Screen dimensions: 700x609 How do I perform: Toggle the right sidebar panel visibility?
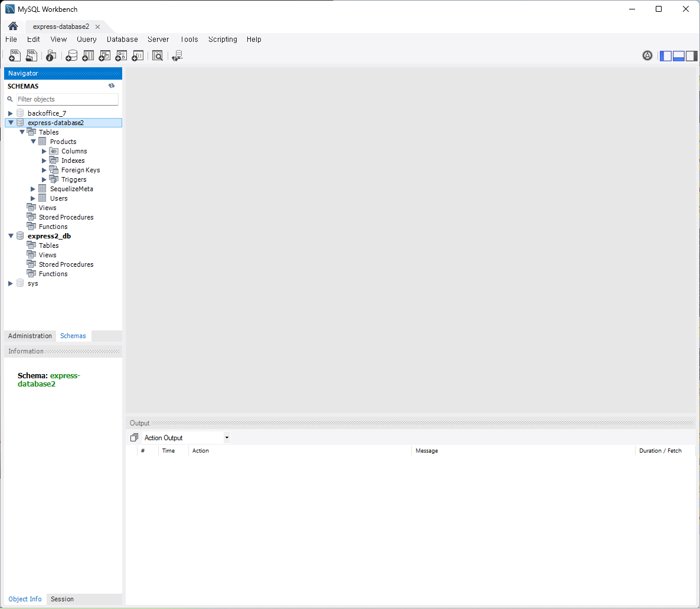pos(692,56)
